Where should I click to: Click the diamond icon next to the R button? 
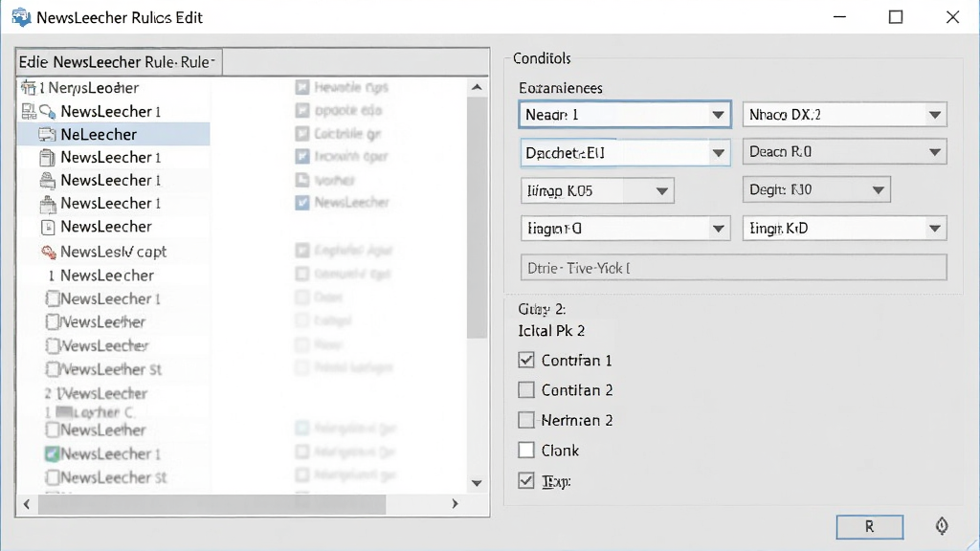pyautogui.click(x=942, y=526)
